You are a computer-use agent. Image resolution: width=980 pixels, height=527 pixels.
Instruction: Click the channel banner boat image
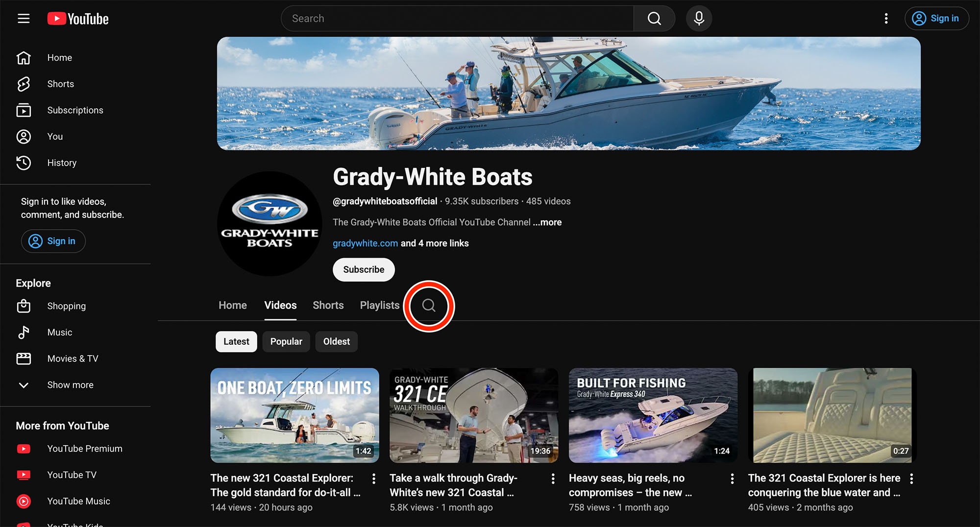pyautogui.click(x=569, y=94)
